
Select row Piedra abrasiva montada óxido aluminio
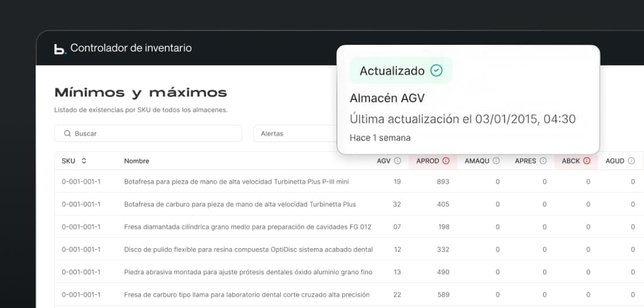pyautogui.click(x=349, y=272)
